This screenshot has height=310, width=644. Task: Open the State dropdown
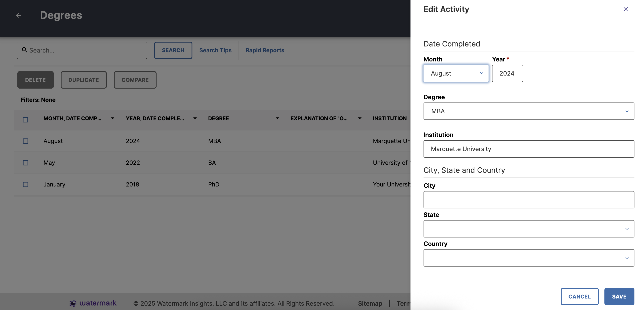pyautogui.click(x=529, y=229)
